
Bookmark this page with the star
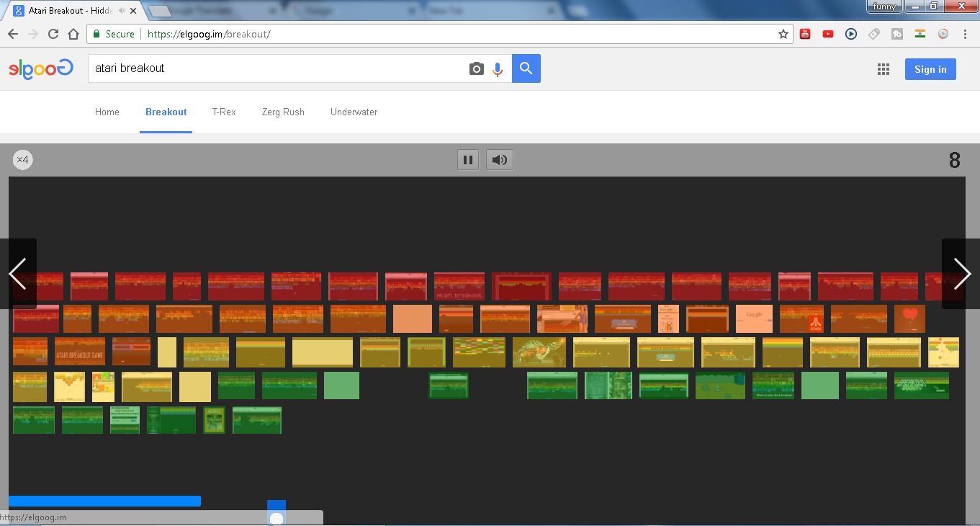click(x=783, y=34)
